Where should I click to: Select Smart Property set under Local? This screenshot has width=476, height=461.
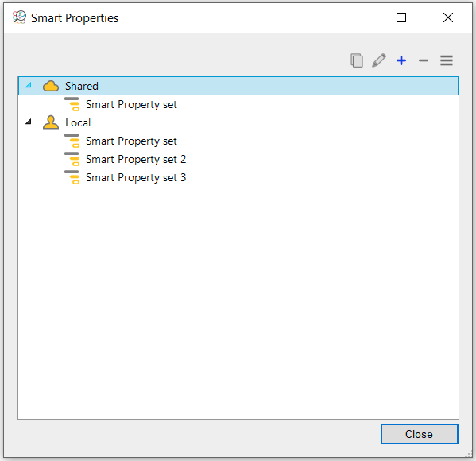coord(131,141)
